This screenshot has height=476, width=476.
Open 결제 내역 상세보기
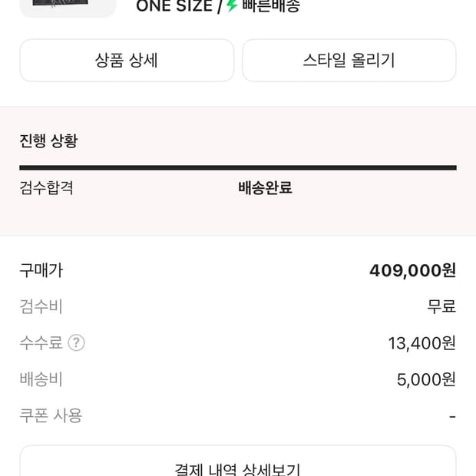coord(238,466)
